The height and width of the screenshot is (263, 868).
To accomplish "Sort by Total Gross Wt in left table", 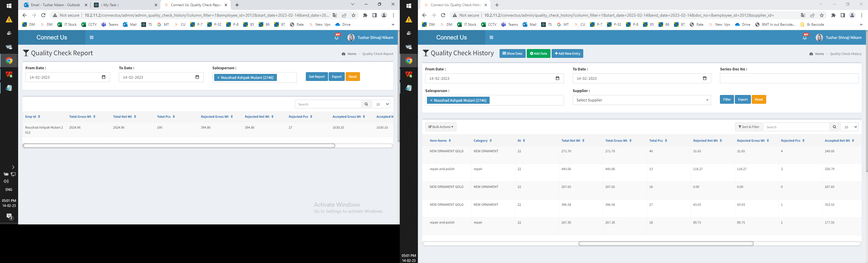I will (82, 117).
